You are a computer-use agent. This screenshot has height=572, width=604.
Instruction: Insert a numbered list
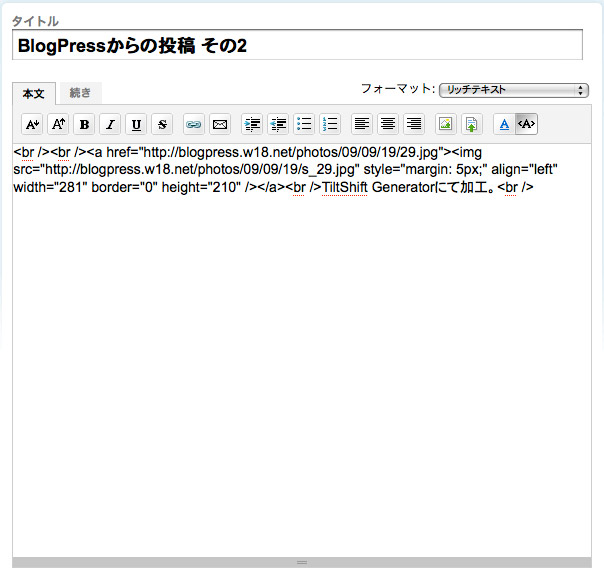[x=330, y=124]
